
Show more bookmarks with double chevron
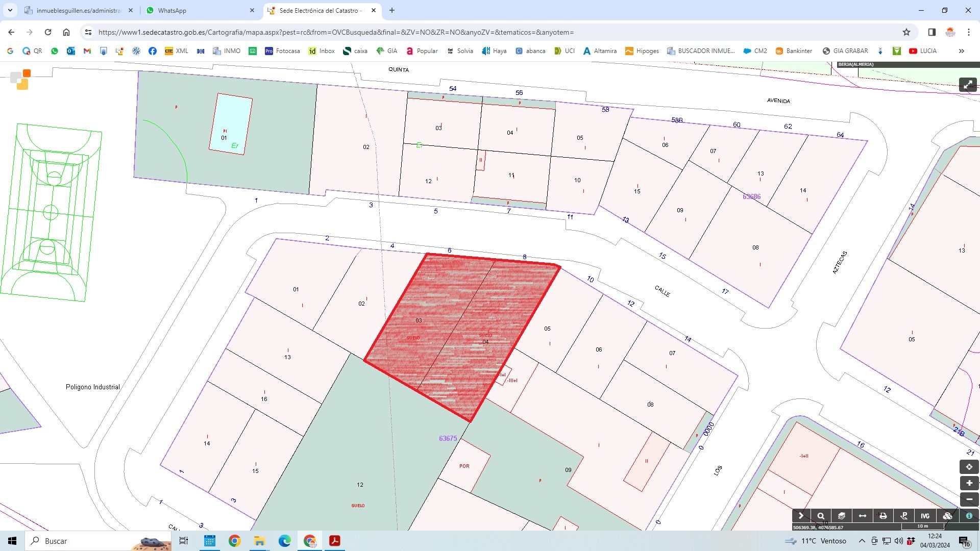(962, 51)
